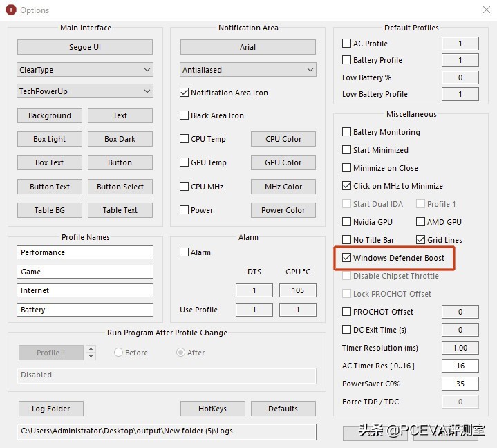
Task: Expand the TechPowerUp theme dropdown
Action: pyautogui.click(x=85, y=91)
